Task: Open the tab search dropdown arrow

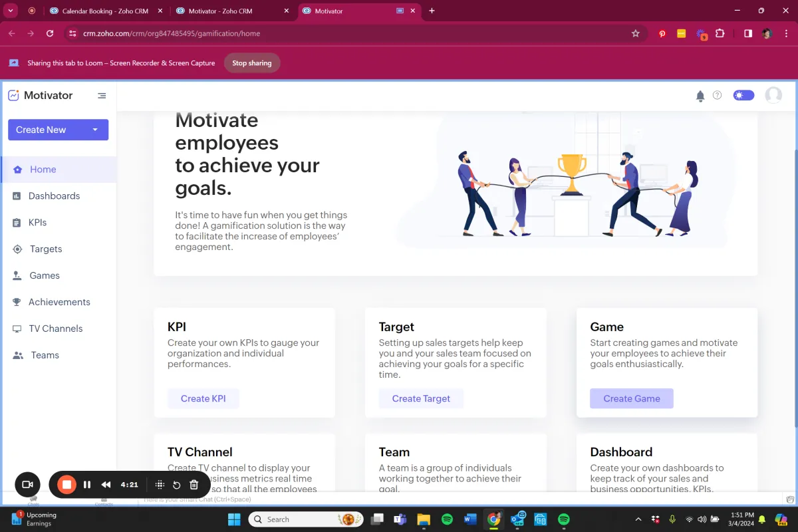Action: 11,11
